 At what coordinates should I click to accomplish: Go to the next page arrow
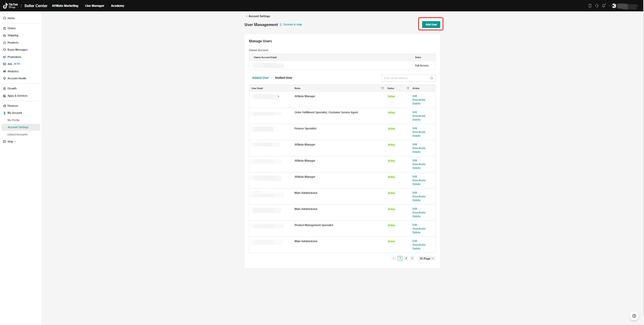tap(412, 259)
